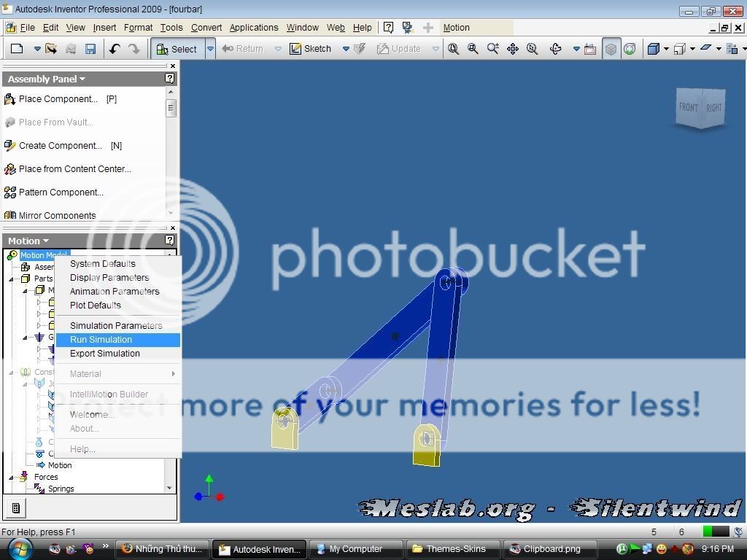Open the Sketch dropdown arrow
The width and height of the screenshot is (747, 560).
coord(346,49)
